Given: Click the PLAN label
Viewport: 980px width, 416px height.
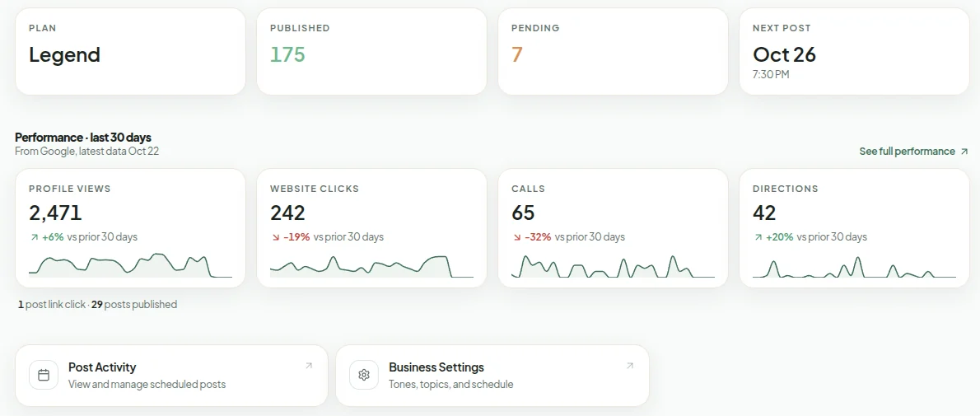Looking at the screenshot, I should (42, 28).
